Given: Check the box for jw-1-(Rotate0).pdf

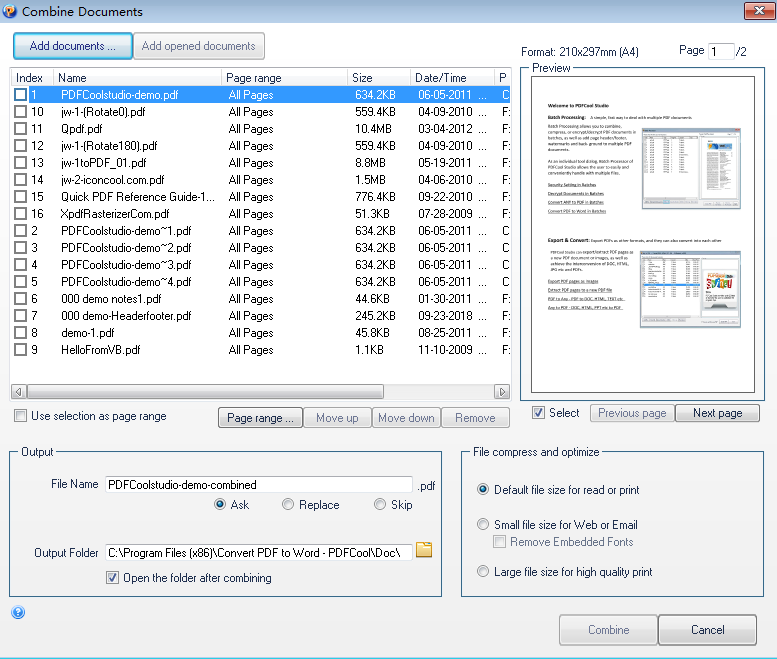Looking at the screenshot, I should [20, 112].
